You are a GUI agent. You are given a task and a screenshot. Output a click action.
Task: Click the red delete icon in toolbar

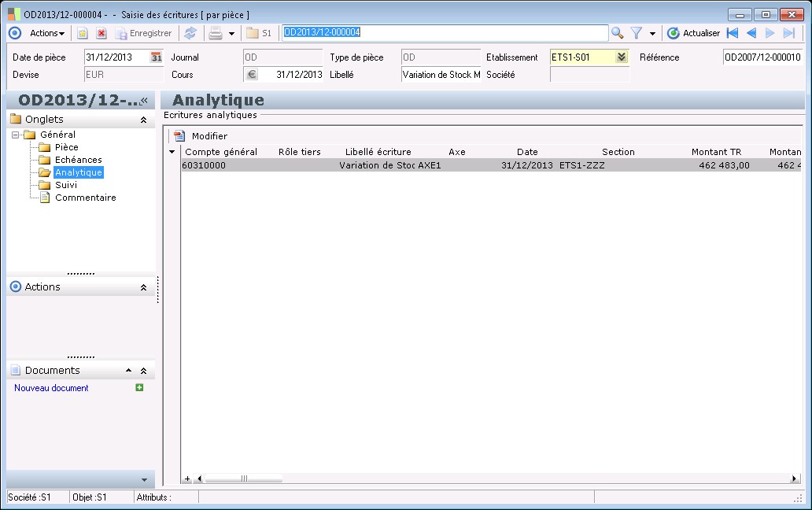[101, 33]
